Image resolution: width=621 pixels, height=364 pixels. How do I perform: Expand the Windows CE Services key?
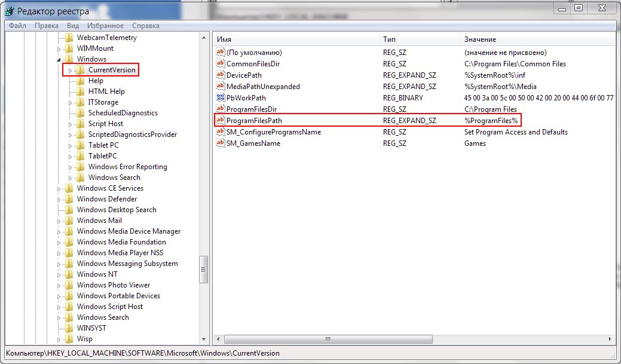(59, 189)
